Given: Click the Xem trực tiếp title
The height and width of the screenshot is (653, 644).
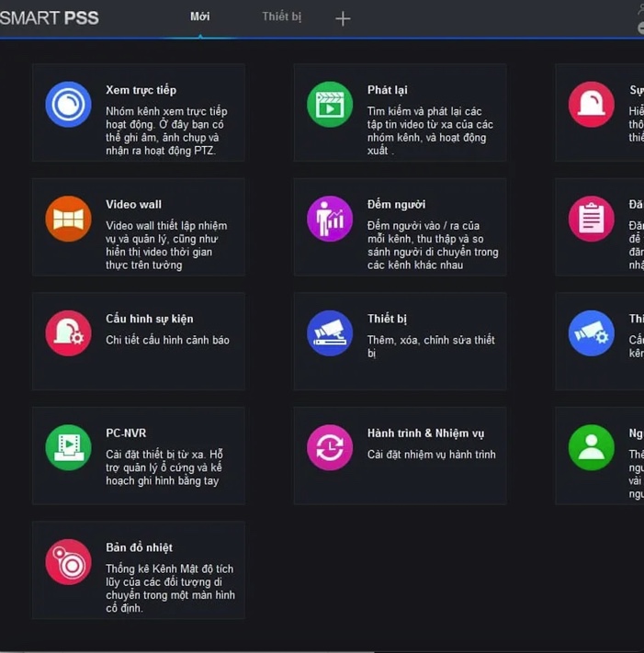Looking at the screenshot, I should coord(141,90).
